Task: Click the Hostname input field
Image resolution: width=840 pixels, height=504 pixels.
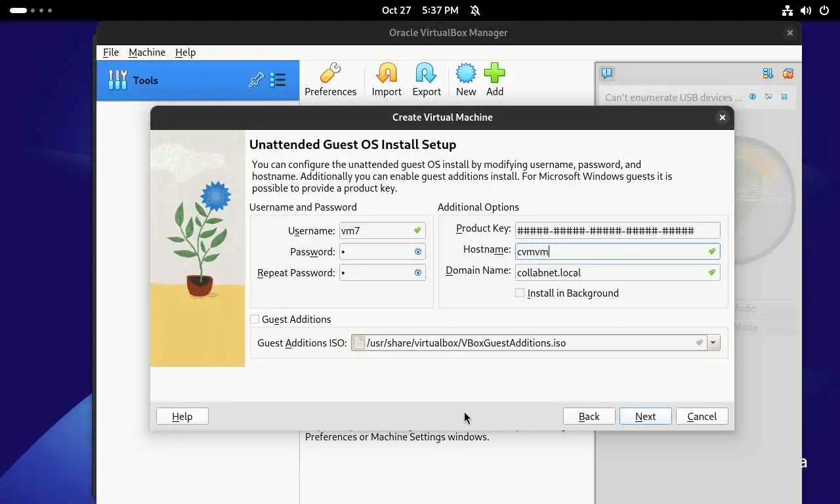Action: click(618, 251)
